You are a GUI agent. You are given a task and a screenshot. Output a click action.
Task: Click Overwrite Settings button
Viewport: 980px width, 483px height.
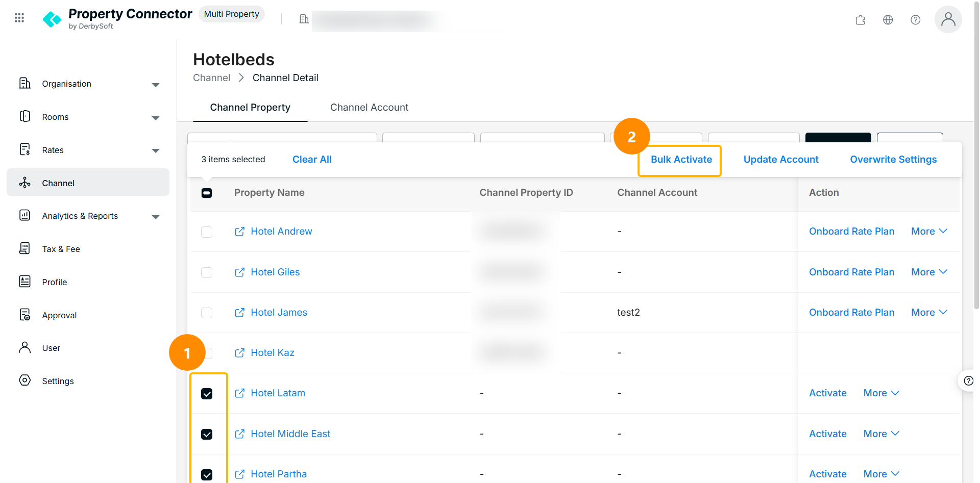[893, 160]
